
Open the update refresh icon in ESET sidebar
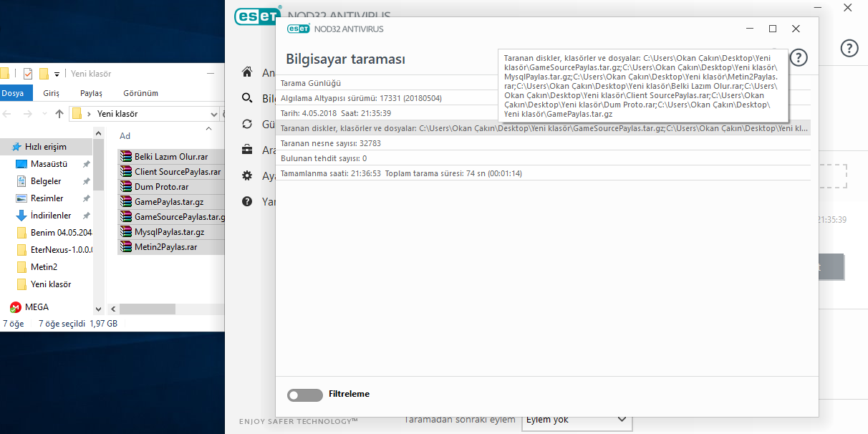point(247,124)
